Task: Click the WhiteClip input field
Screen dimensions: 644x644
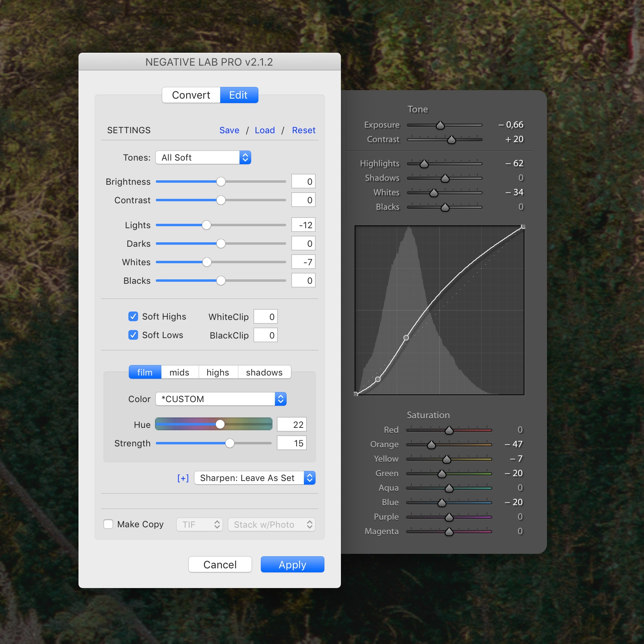Action: (266, 317)
